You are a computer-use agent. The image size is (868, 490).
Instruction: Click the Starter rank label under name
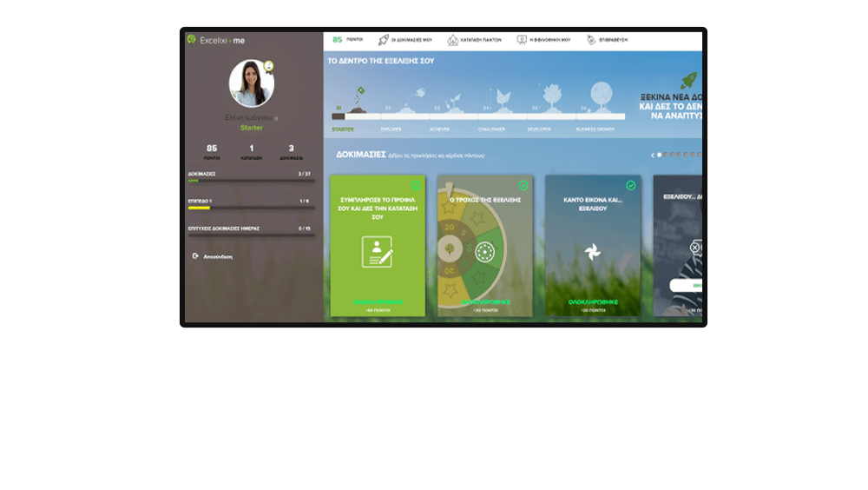tap(252, 128)
